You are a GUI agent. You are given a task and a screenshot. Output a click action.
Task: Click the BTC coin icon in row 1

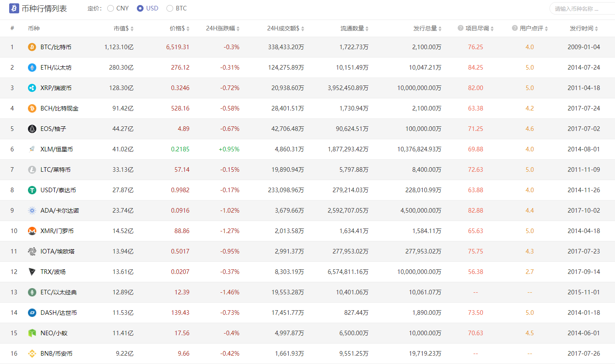tap(32, 47)
